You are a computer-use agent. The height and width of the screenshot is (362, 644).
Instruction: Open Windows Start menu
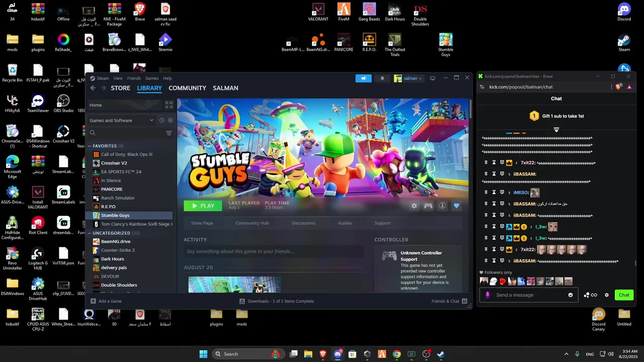click(203, 354)
